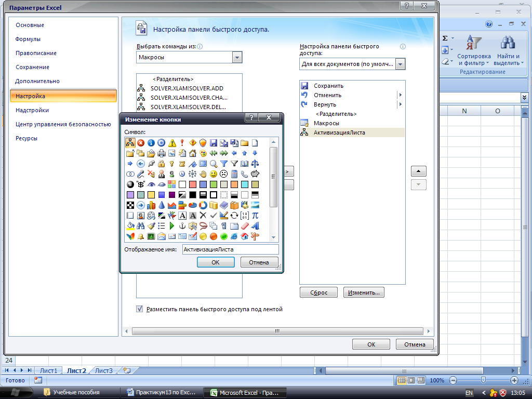The image size is (532, 399).
Task: Switch to Лист3 sheet tab
Action: coord(103,370)
